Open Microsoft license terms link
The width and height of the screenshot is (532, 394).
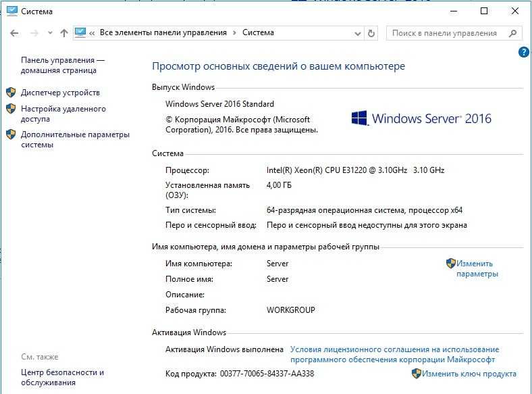(394, 354)
